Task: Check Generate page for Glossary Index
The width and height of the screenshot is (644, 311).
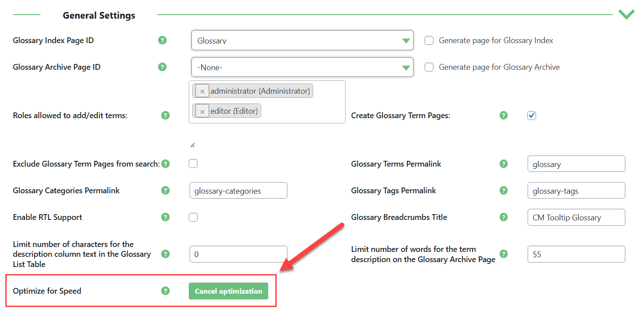Action: (x=429, y=40)
